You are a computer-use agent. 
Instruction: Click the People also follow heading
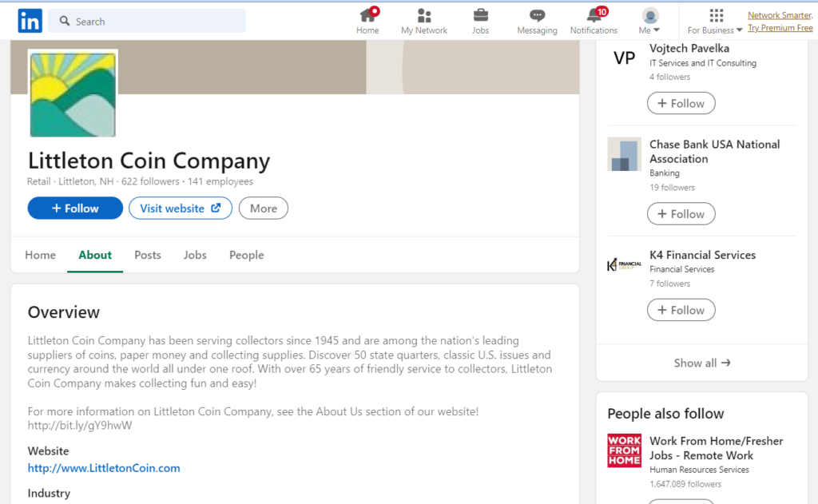[665, 414]
